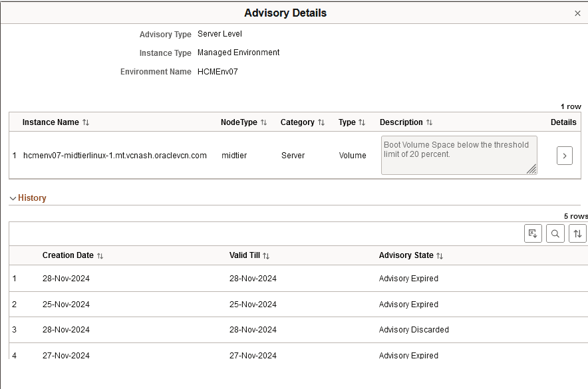Open Details for the midtierlinux-1 instance
588x389 pixels.
(x=564, y=155)
